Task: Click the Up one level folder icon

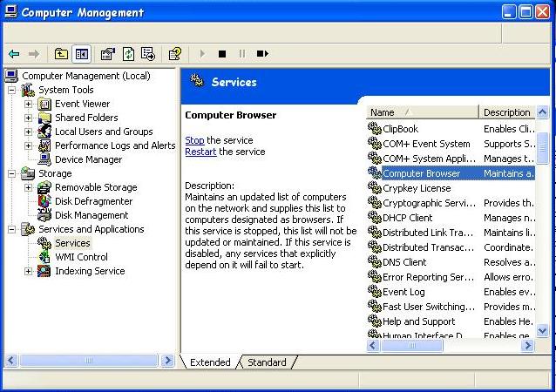Action: (x=61, y=54)
